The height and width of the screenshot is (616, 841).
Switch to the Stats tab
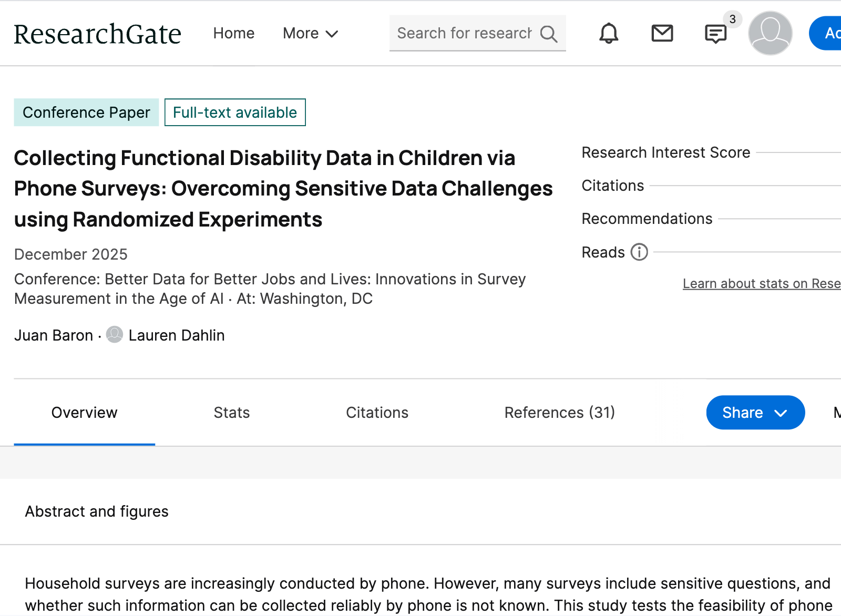(x=231, y=413)
